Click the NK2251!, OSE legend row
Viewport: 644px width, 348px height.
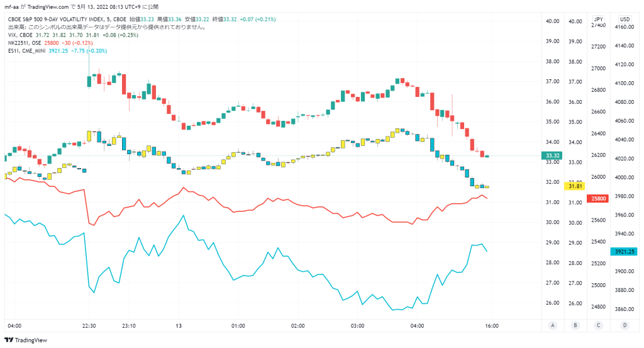pyautogui.click(x=50, y=43)
